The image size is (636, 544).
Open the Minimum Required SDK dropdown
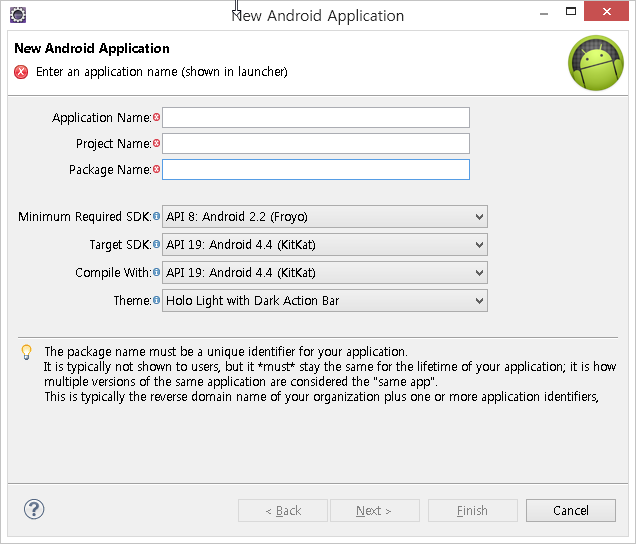tap(325, 217)
